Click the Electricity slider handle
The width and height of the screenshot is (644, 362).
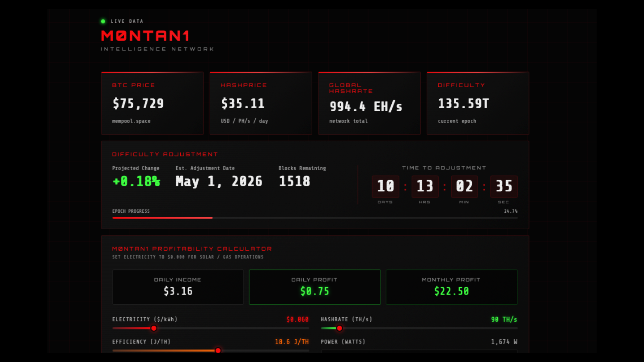point(154,328)
